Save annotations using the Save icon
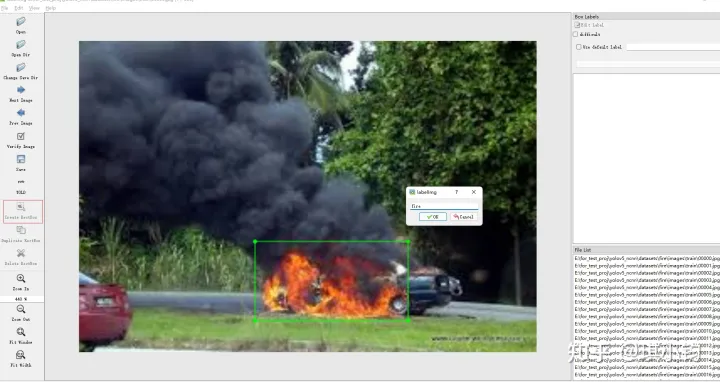720x382 pixels. (x=21, y=159)
